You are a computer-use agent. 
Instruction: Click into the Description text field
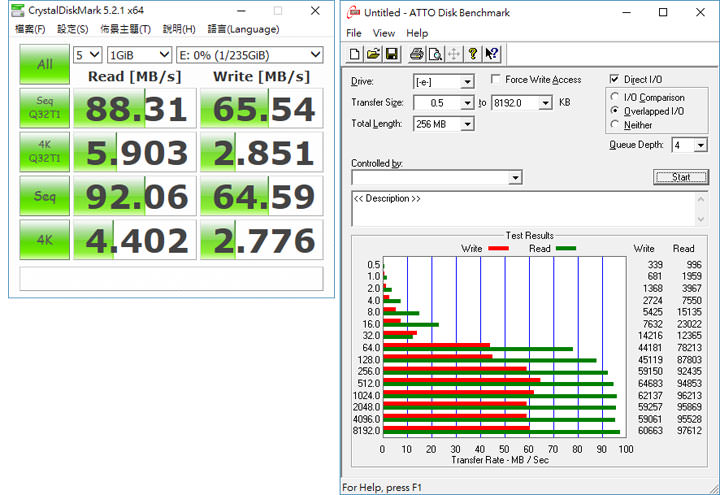[x=521, y=210]
